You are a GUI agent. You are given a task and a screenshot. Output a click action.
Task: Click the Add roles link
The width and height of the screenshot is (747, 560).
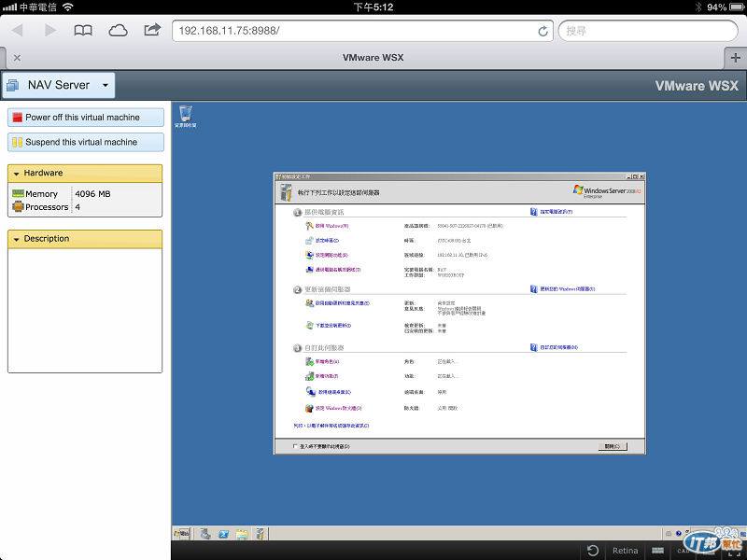click(322, 361)
